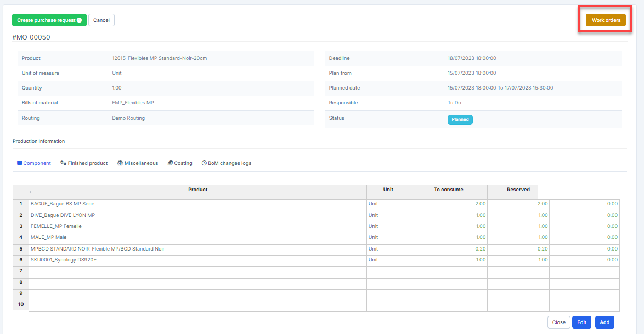Screen dimensions: 644x334
Task: Click the Planned status badge
Action: 460,119
